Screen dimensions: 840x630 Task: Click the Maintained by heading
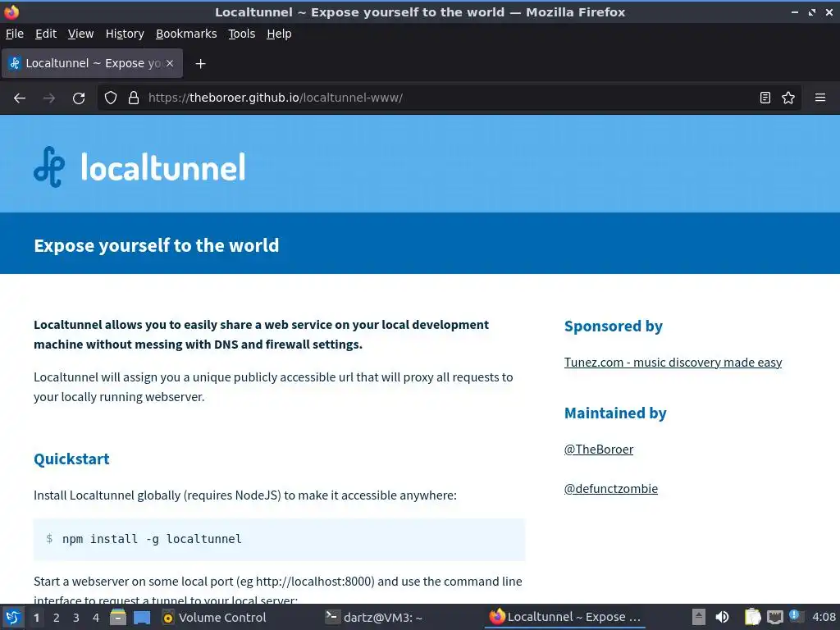pyautogui.click(x=615, y=413)
